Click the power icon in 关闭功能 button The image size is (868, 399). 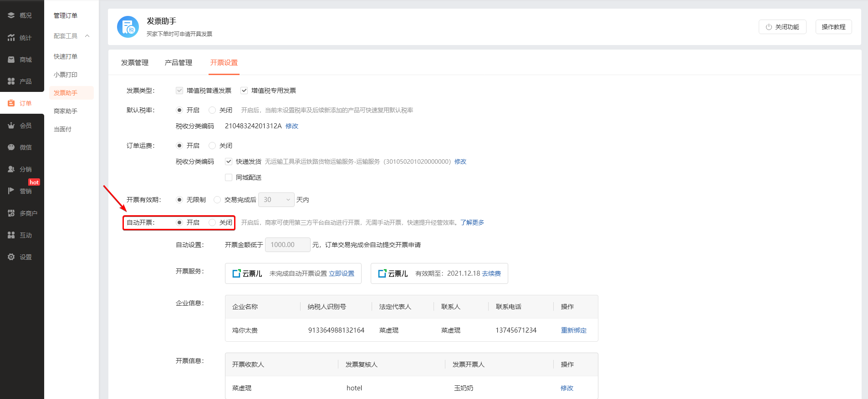[769, 27]
